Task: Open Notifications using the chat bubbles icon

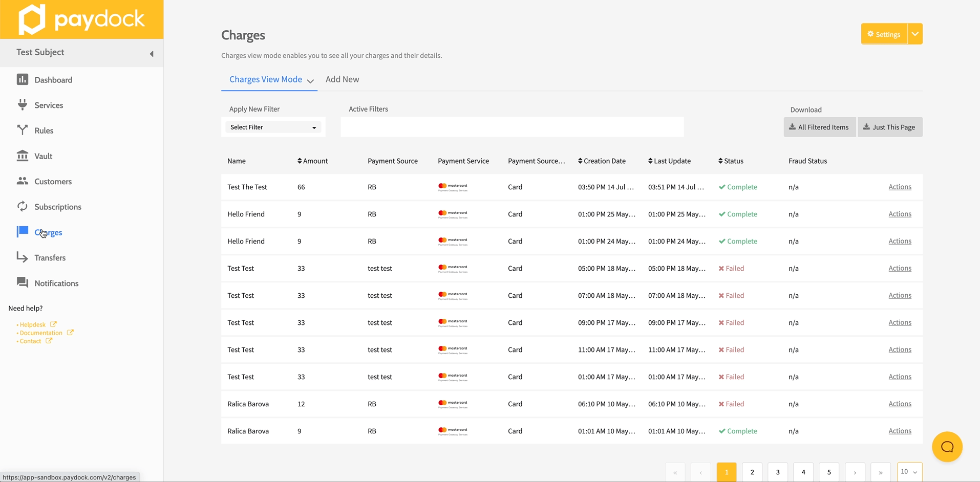Action: tap(22, 282)
